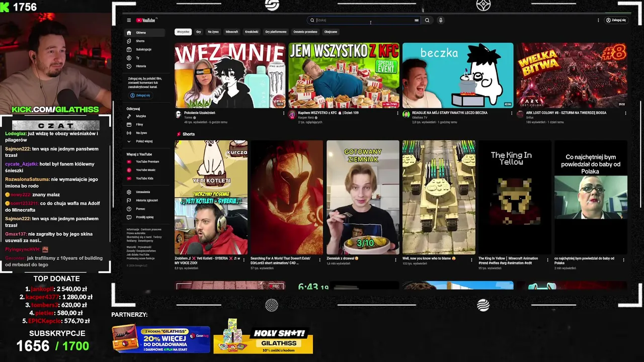The width and height of the screenshot is (644, 362).
Task: Click the Szukaj search input field
Action: pos(364,20)
